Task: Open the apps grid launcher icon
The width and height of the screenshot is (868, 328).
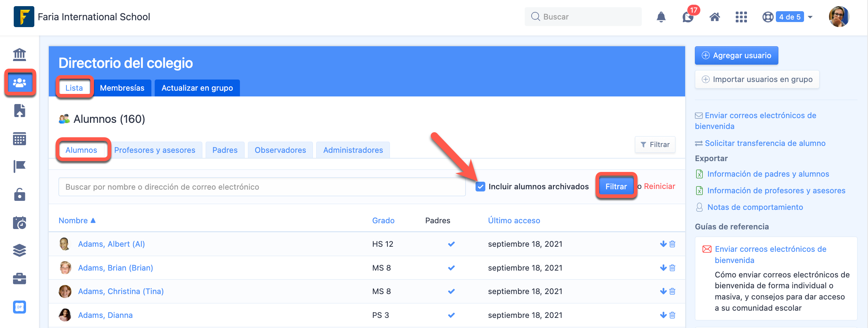Action: [x=741, y=17]
